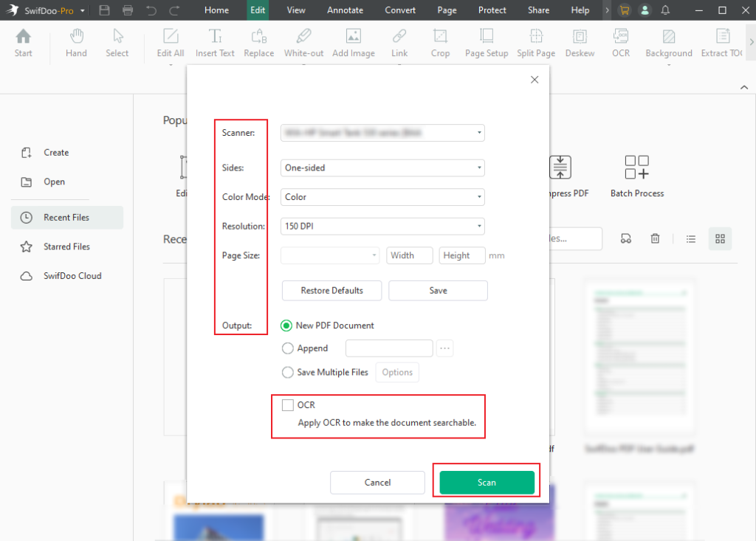Enable OCR to make the document searchable

tap(287, 404)
